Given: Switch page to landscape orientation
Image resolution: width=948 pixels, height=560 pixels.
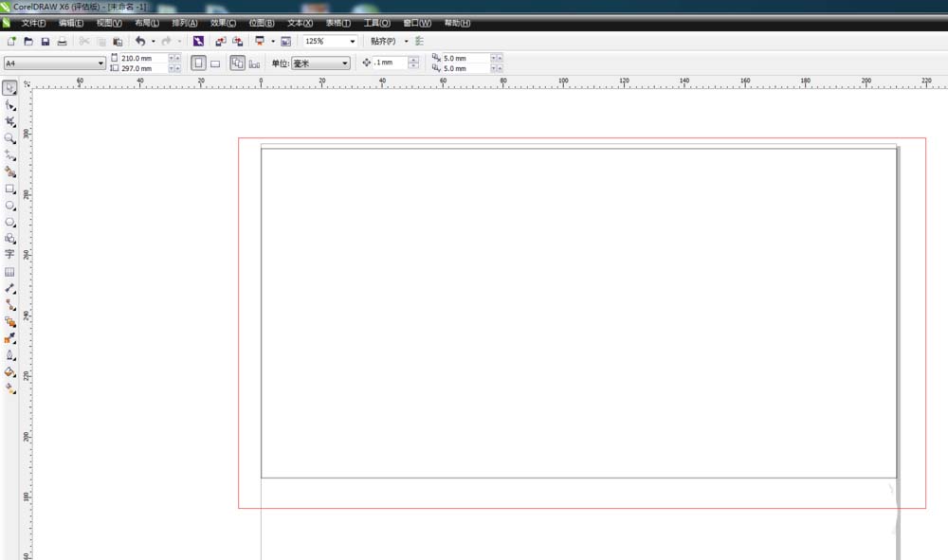Looking at the screenshot, I should tap(215, 63).
